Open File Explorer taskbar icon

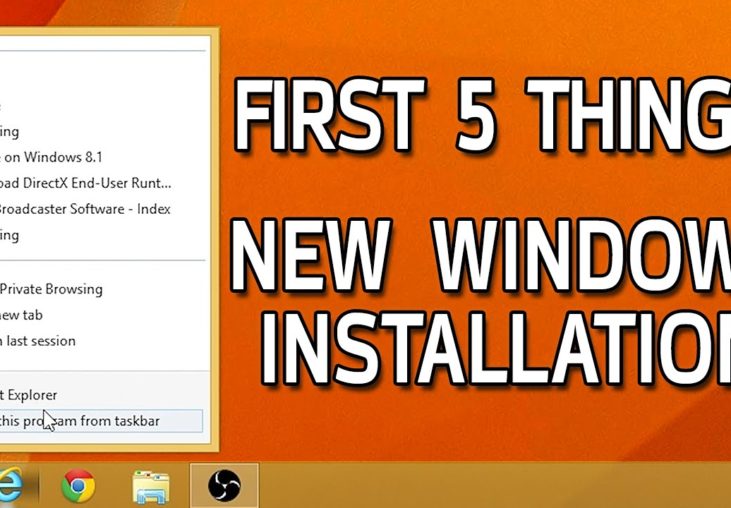click(151, 486)
